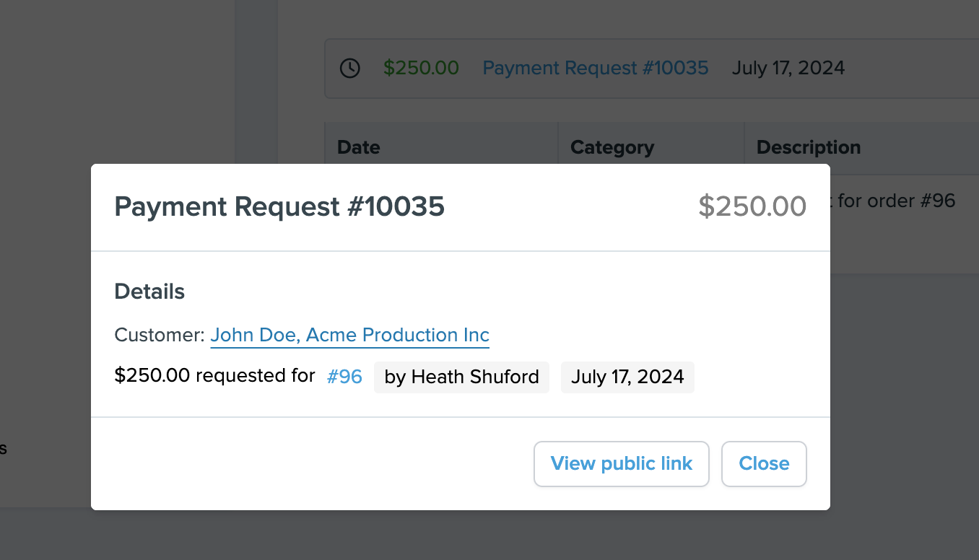The image size is (979, 560).
Task: Click the '$250.00 requested for' text
Action: (x=214, y=376)
